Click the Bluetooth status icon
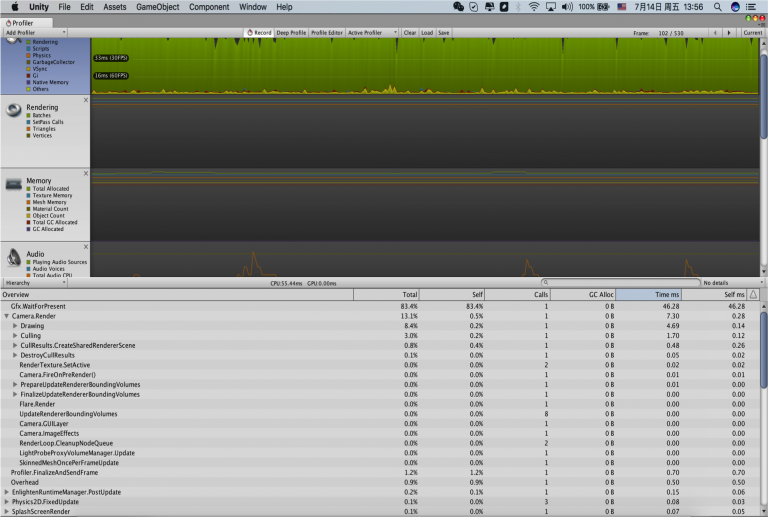 pos(518,7)
